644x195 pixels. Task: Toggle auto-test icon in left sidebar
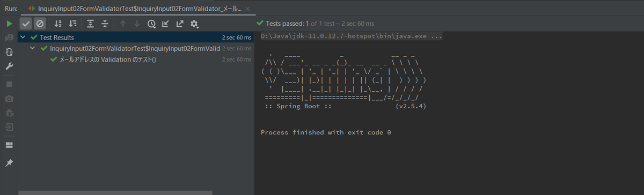coord(9,52)
